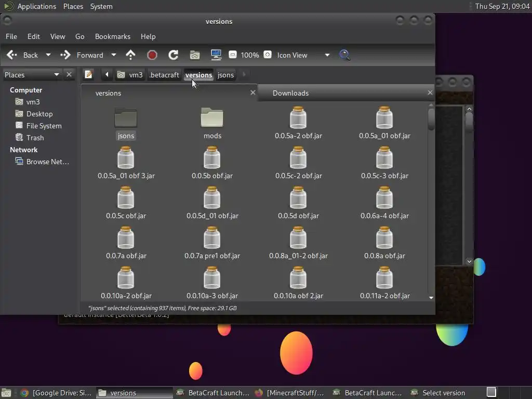This screenshot has height=399, width=532.
Task: Open the Help menu
Action: (x=148, y=36)
